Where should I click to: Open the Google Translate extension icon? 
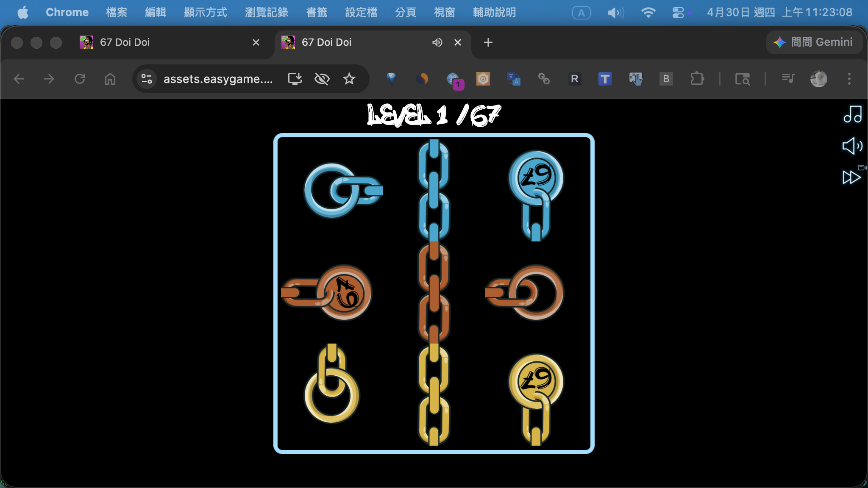[513, 79]
